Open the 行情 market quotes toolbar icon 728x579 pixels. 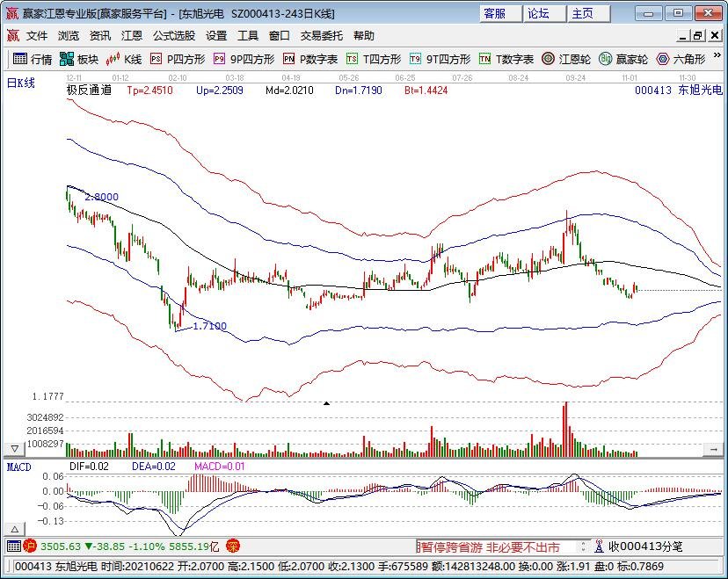click(32, 60)
